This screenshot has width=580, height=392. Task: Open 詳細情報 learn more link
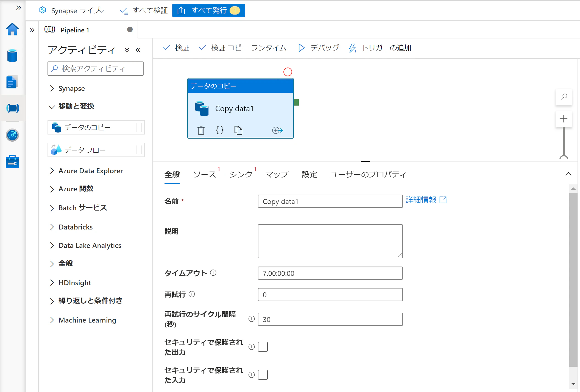[x=426, y=200]
